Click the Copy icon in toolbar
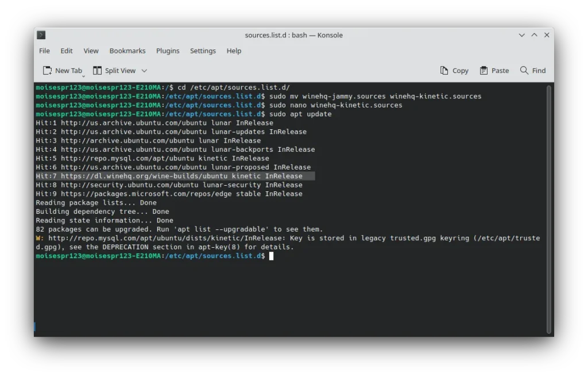This screenshot has height=377, width=588. tap(444, 71)
